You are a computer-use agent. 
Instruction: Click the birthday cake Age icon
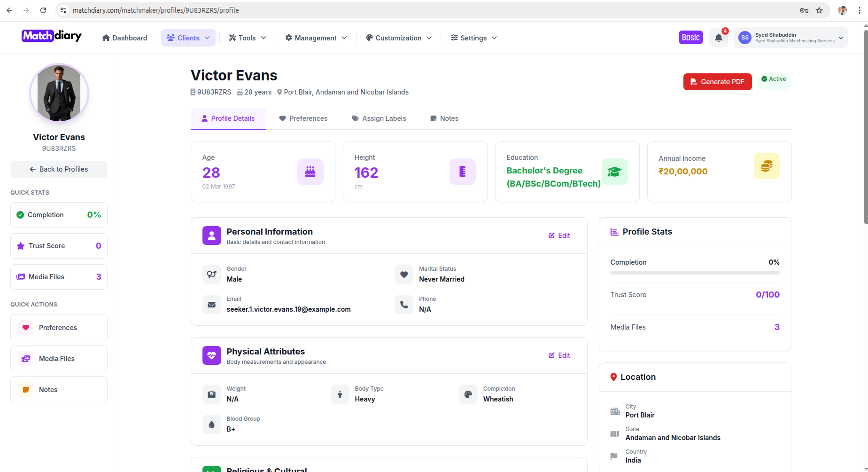coord(310,172)
